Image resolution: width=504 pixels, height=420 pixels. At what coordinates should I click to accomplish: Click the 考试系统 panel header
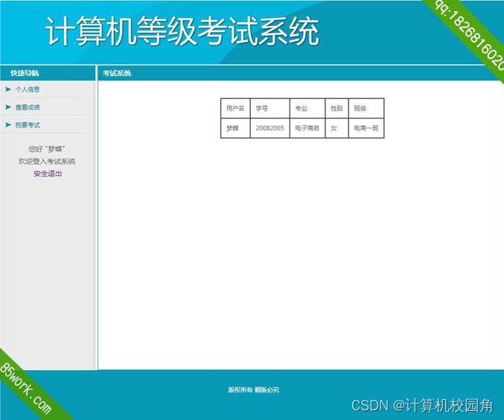click(x=117, y=73)
